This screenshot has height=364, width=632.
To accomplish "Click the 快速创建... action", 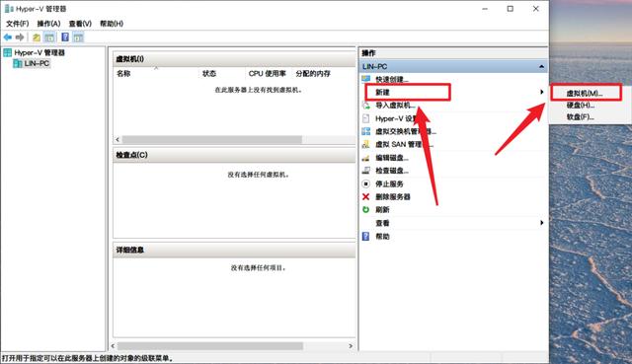I will pos(392,79).
